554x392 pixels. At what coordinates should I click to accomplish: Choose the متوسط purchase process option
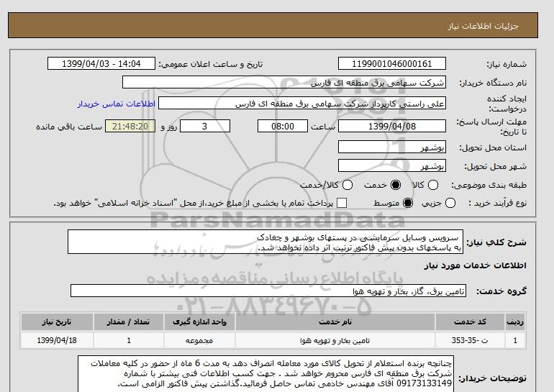tap(408, 203)
